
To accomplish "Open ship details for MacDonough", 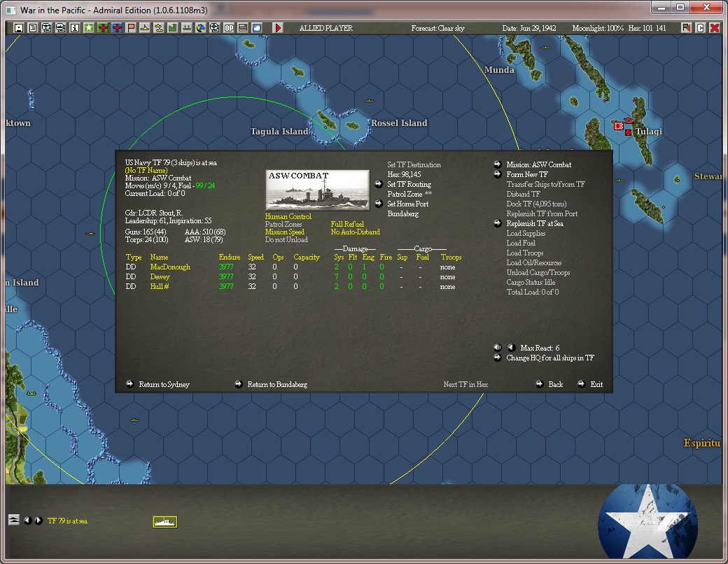I will tap(170, 267).
